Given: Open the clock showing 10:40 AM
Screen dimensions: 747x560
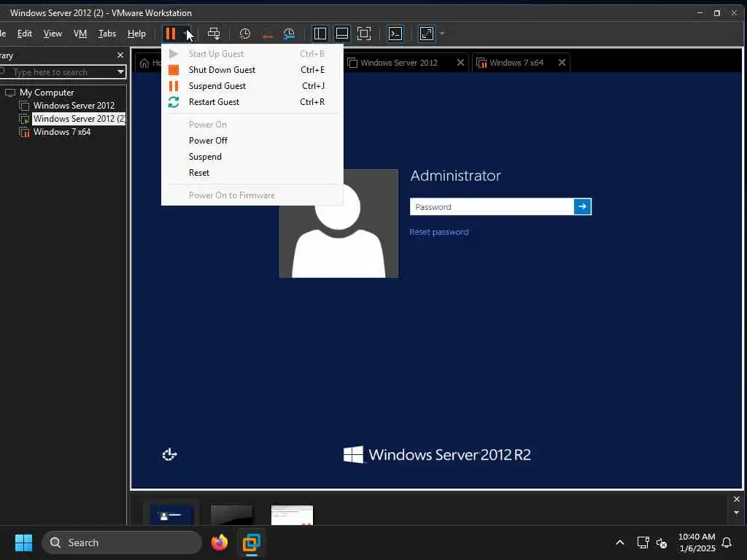Looking at the screenshot, I should click(x=697, y=542).
